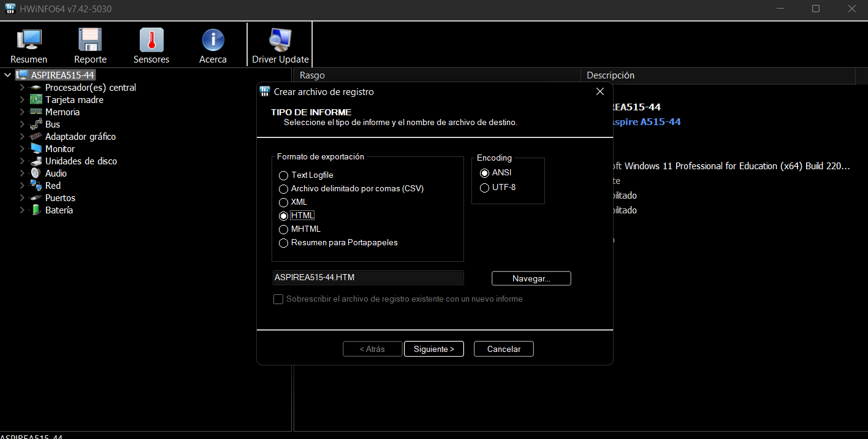Toggle the Sobrescribir el archivo de registro checkbox
This screenshot has height=439, width=868.
tap(278, 299)
